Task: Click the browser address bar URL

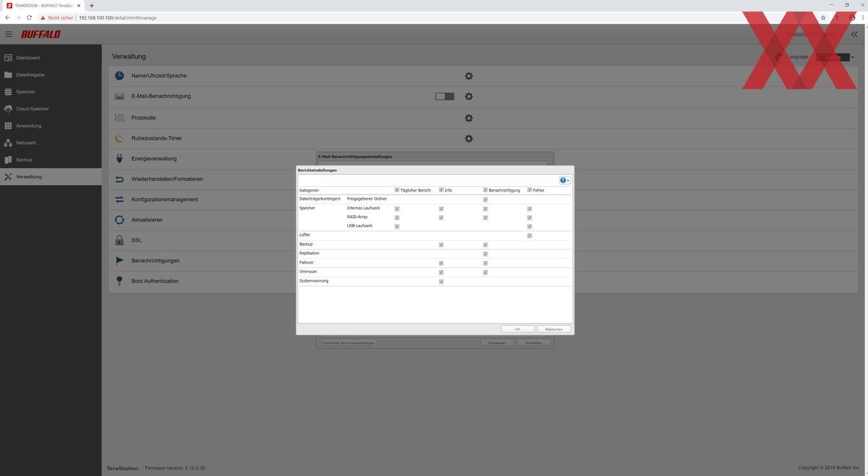Action: (x=117, y=18)
